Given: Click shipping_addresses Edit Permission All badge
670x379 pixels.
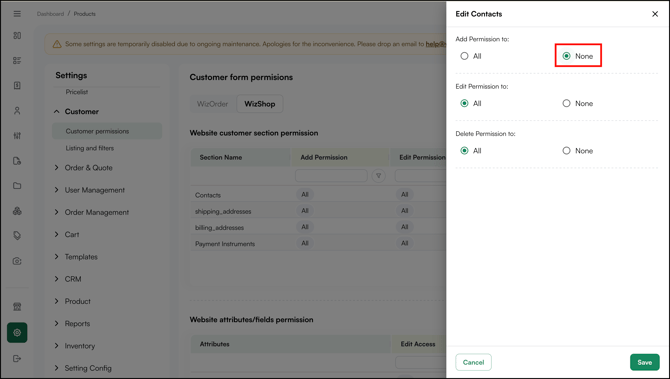Looking at the screenshot, I should click(x=405, y=211).
